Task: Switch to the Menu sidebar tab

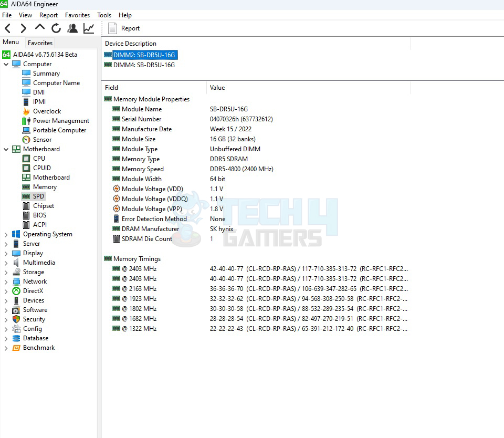Action: (x=11, y=42)
